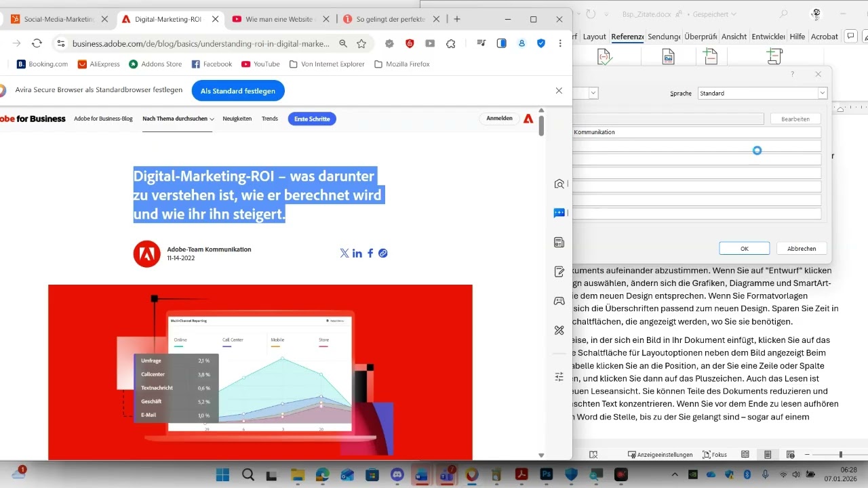Open Adobe Acrobat from the taskbar
The image size is (868, 488).
(x=521, y=474)
